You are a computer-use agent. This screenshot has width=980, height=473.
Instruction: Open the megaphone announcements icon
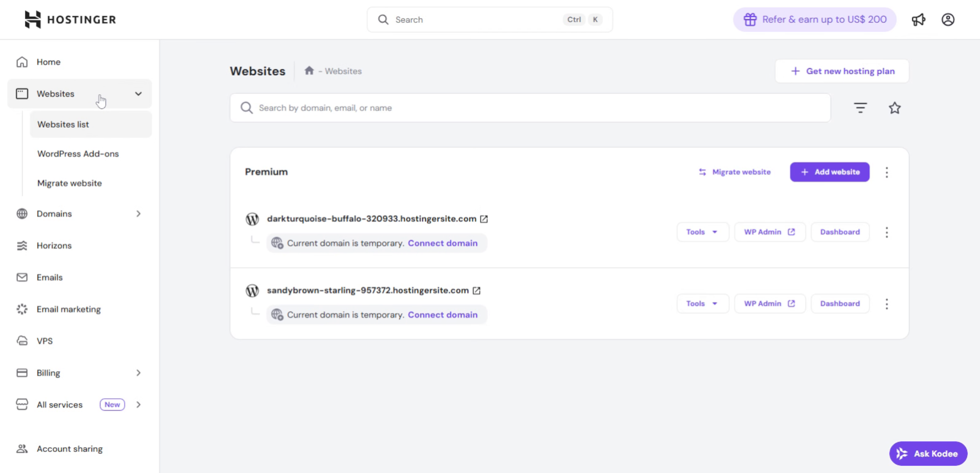coord(919,19)
